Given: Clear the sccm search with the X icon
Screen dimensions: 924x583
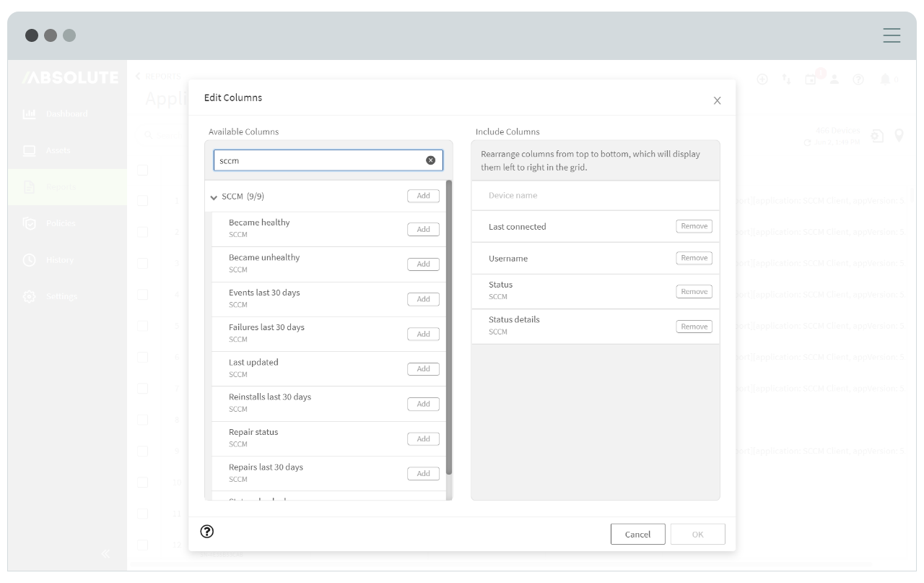Looking at the screenshot, I should click(x=431, y=160).
